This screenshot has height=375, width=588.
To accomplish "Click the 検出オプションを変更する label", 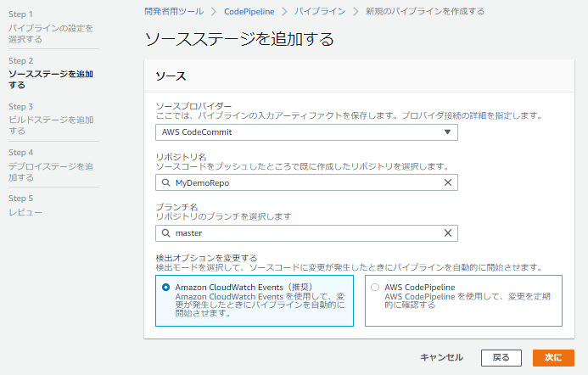I will point(206,258).
